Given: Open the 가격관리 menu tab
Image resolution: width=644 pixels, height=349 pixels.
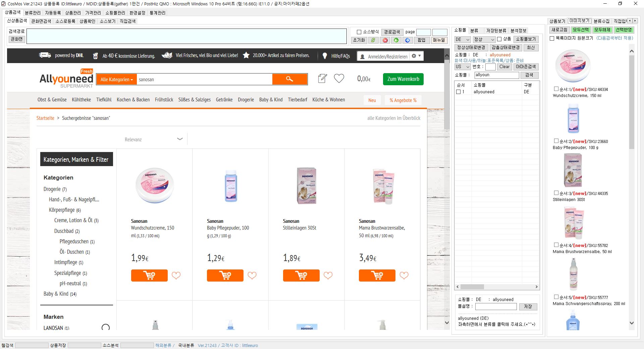Looking at the screenshot, I should (93, 13).
